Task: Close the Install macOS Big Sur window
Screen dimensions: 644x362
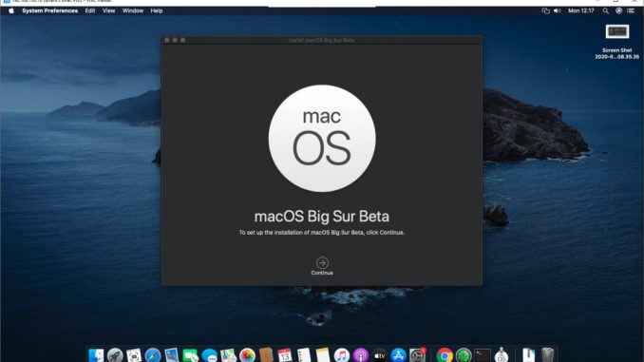Action: coord(167,40)
